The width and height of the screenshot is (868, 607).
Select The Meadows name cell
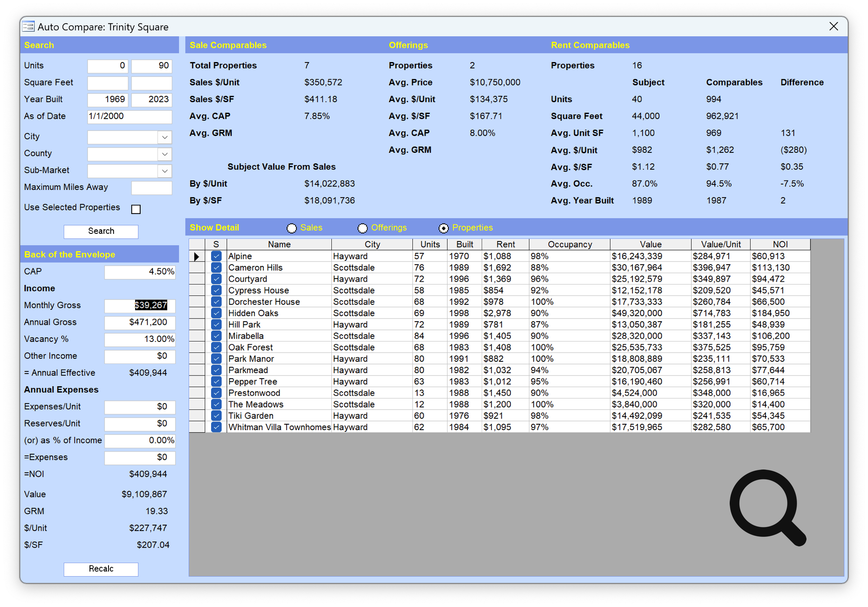click(279, 404)
